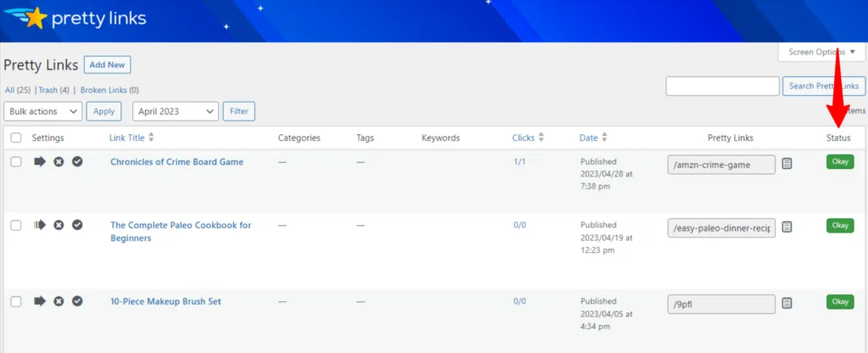The width and height of the screenshot is (868, 353).
Task: Click checkmark icon in Makeup Brush Set row
Action: [x=77, y=301]
